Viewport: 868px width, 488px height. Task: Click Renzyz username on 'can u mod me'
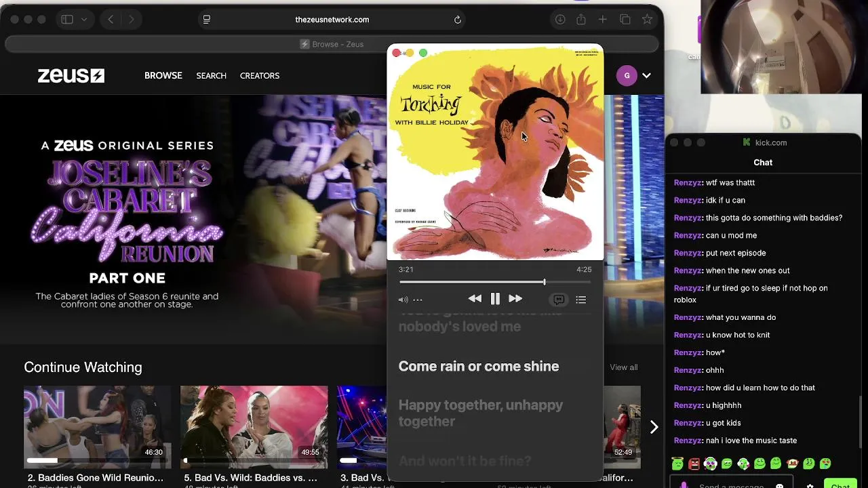point(687,236)
